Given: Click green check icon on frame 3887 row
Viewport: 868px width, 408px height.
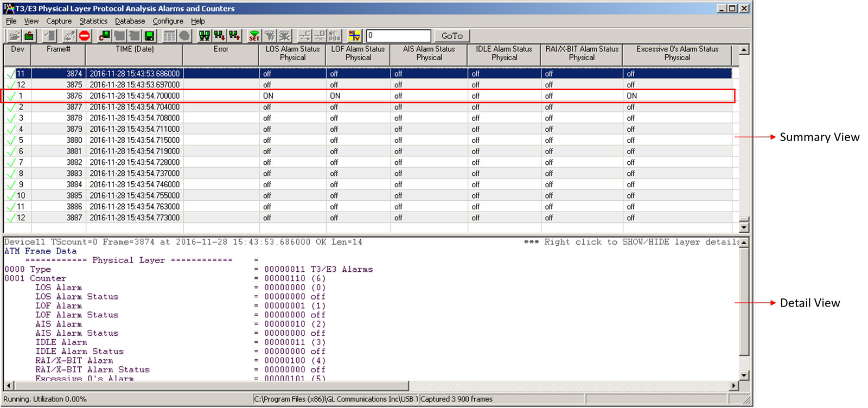Looking at the screenshot, I should click(11, 218).
